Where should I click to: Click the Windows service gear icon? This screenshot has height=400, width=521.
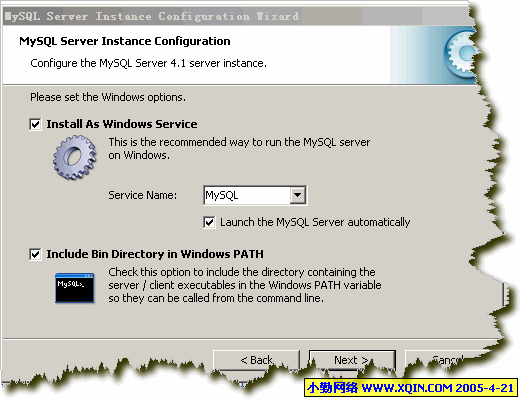74,157
